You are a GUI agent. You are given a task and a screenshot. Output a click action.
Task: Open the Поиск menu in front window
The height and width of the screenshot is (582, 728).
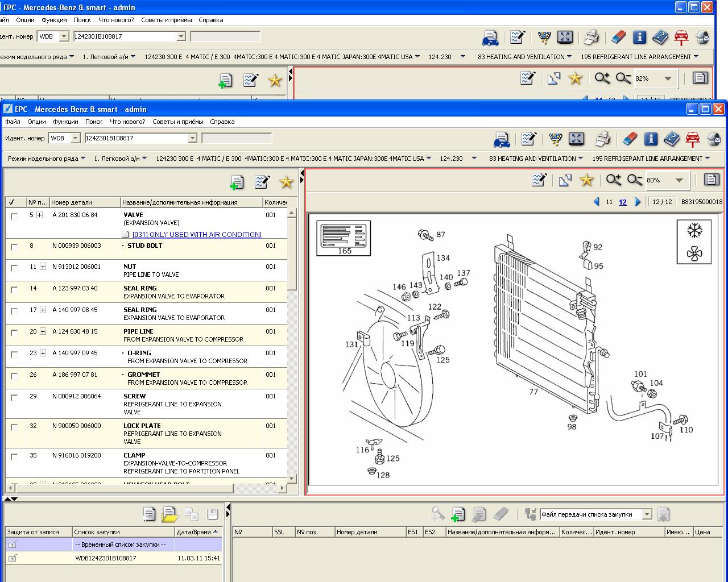[x=94, y=122]
